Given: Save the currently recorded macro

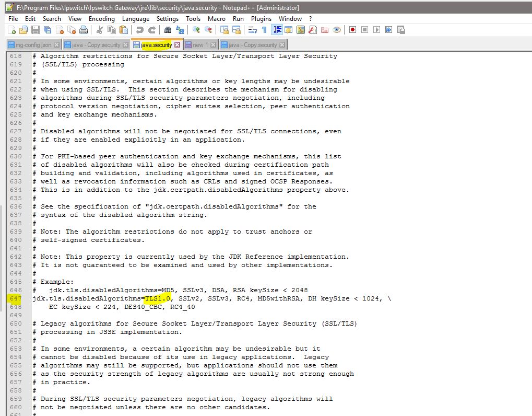Looking at the screenshot, I should 400,30.
